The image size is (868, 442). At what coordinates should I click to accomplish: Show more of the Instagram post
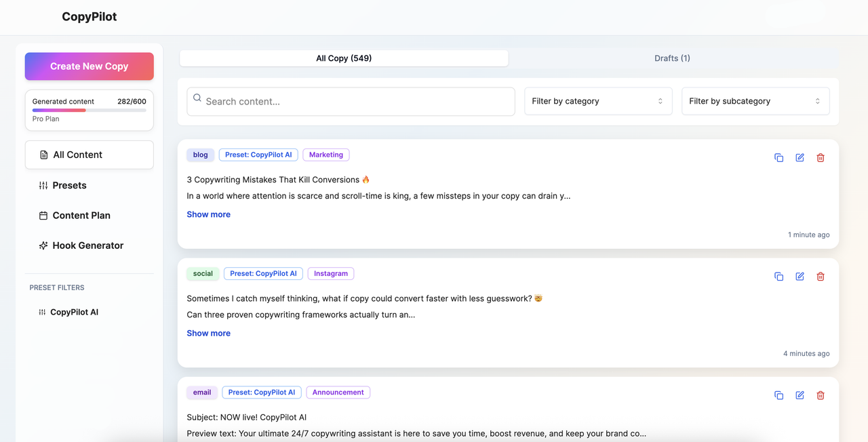(x=208, y=333)
